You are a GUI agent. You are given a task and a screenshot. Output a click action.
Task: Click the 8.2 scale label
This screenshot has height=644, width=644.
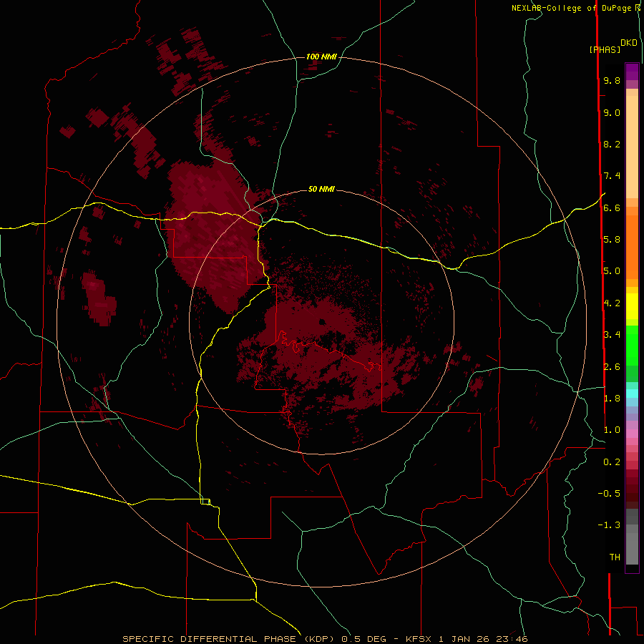(612, 145)
